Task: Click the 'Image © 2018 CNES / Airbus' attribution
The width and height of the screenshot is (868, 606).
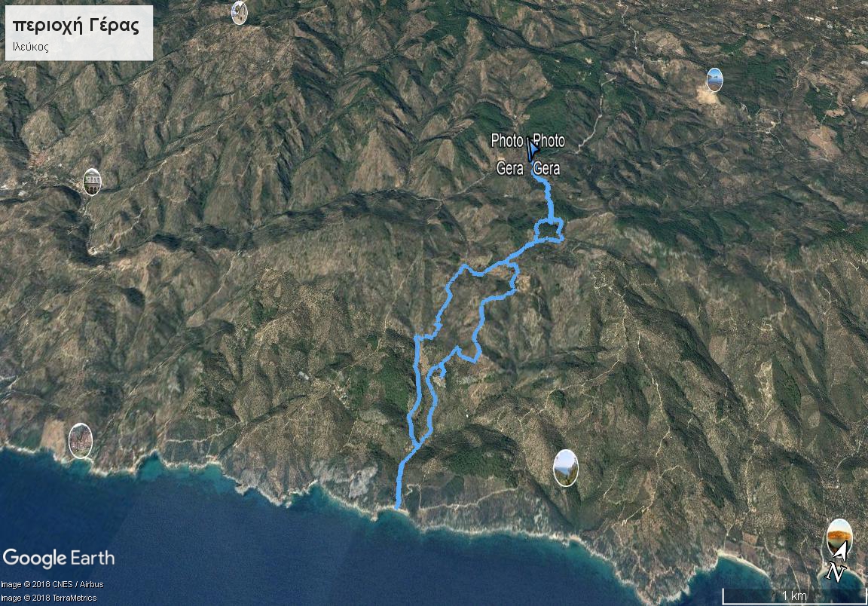Action: point(52,584)
